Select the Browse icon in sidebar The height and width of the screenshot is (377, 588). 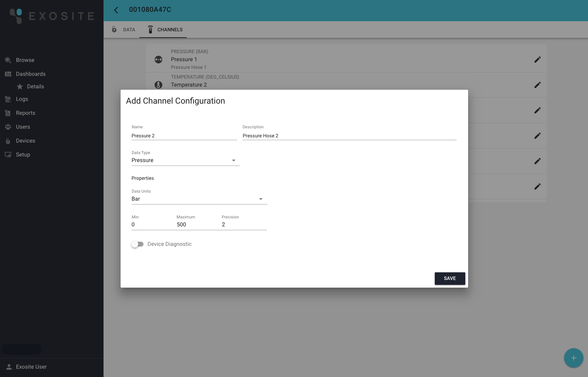(8, 60)
